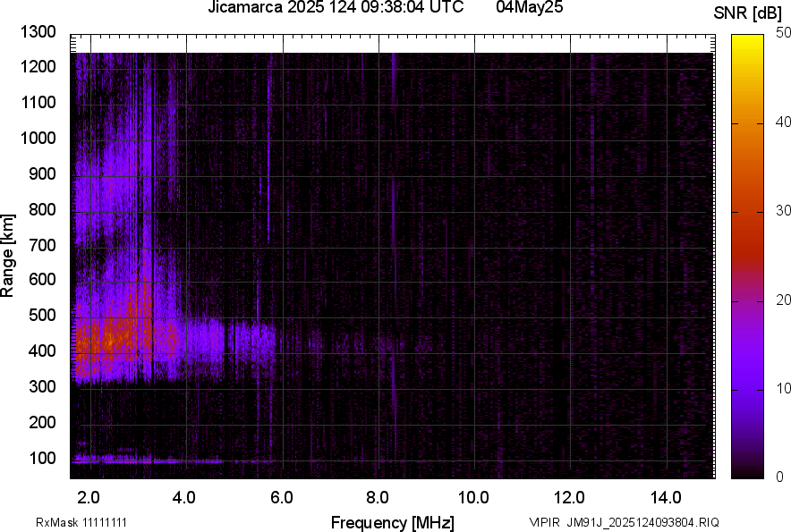Screen dimensions: 791x532
Task: Click the 'Frequency [MHz]' axis label
Action: pos(393,522)
